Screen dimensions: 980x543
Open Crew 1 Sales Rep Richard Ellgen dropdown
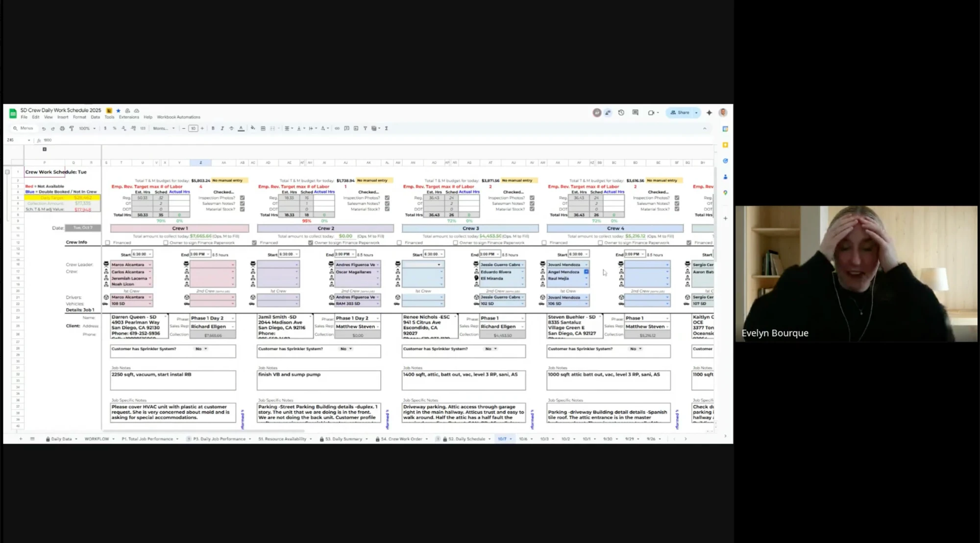(x=232, y=327)
